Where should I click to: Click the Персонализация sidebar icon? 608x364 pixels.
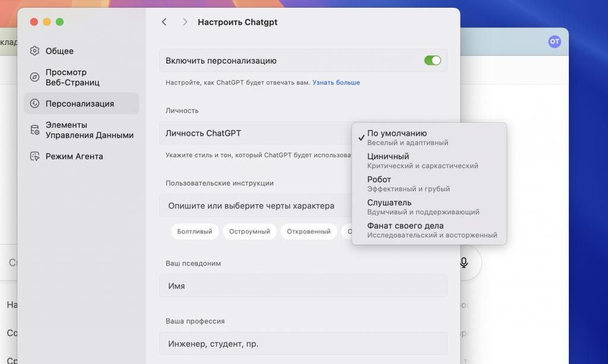point(35,103)
